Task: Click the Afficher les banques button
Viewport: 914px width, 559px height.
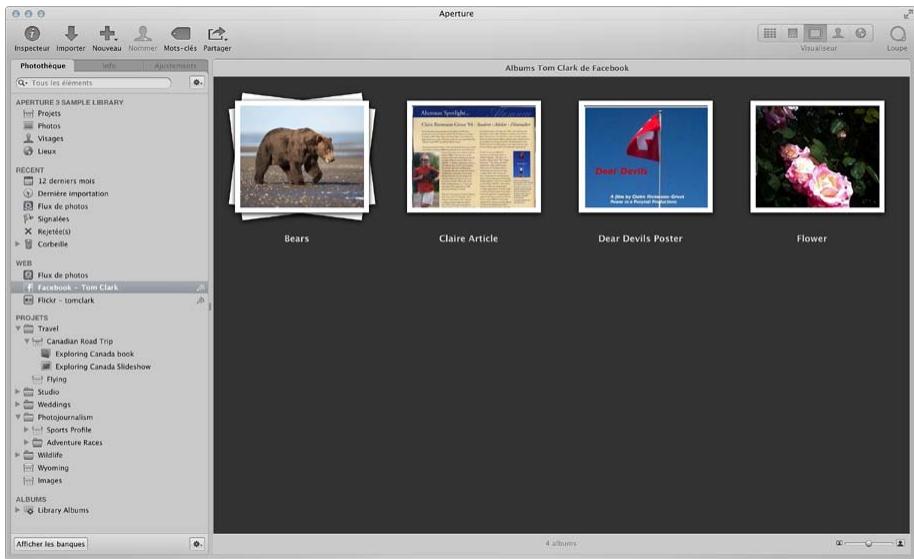Action: [51, 544]
